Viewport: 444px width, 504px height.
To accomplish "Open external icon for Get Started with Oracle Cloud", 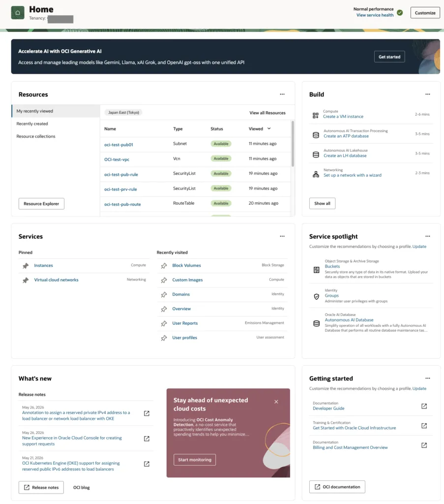I will 424,426.
